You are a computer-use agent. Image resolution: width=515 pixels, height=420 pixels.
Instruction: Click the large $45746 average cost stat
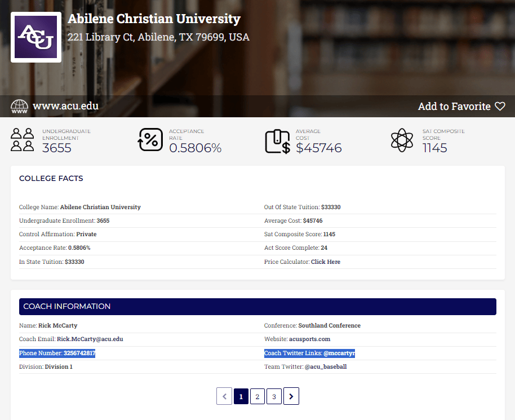(319, 148)
